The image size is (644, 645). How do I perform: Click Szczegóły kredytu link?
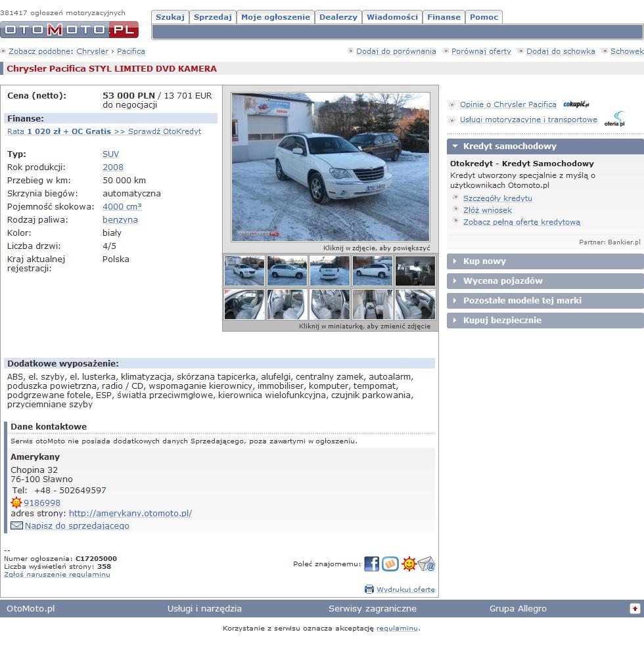(497, 198)
